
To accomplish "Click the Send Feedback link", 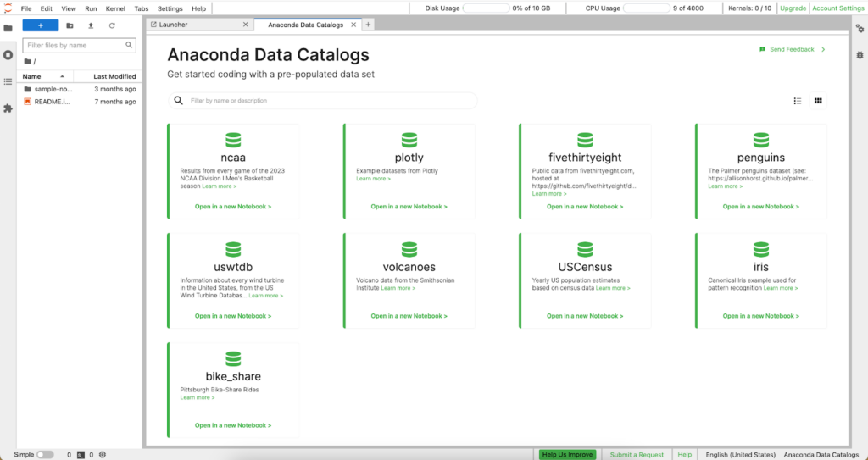I will tap(793, 49).
